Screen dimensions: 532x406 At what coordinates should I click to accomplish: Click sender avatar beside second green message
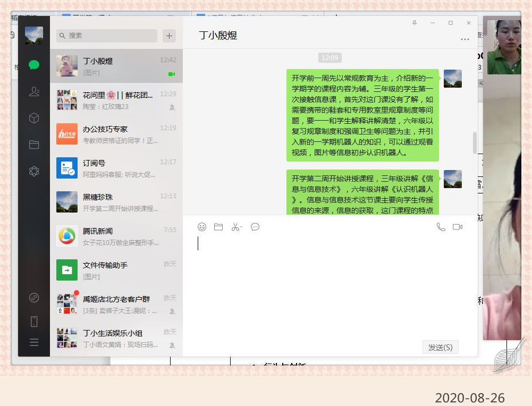(x=453, y=179)
